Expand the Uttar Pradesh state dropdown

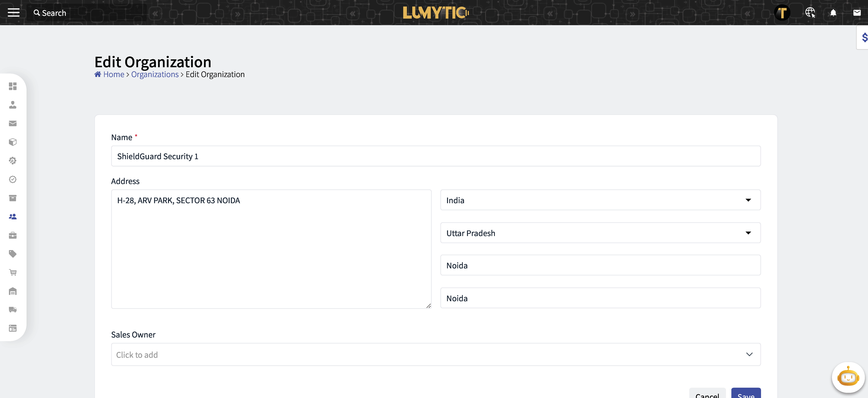click(x=748, y=233)
